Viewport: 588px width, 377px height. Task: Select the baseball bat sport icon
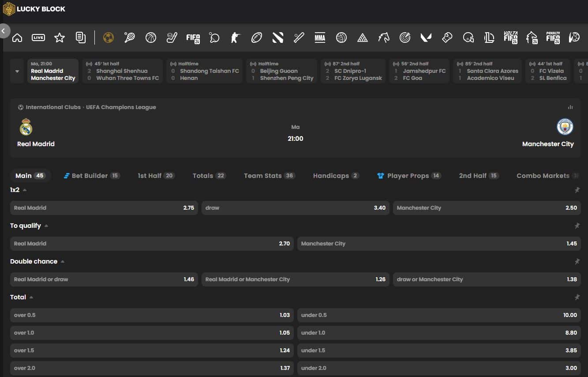pyautogui.click(x=299, y=38)
